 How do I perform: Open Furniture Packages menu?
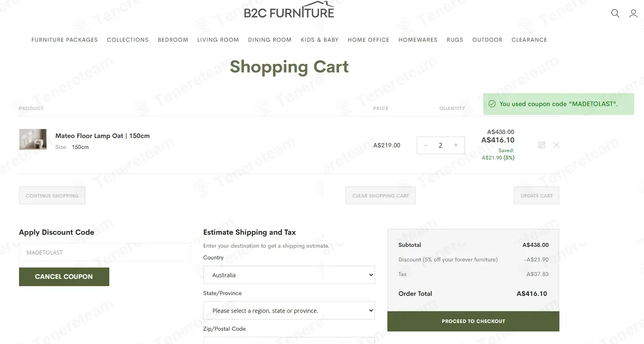(x=65, y=40)
